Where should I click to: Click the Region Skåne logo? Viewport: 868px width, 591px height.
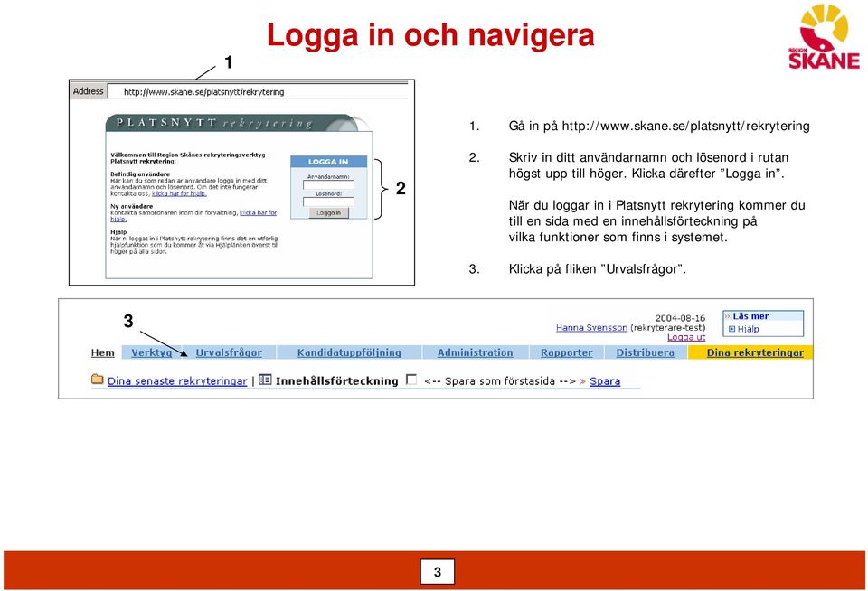point(824,36)
